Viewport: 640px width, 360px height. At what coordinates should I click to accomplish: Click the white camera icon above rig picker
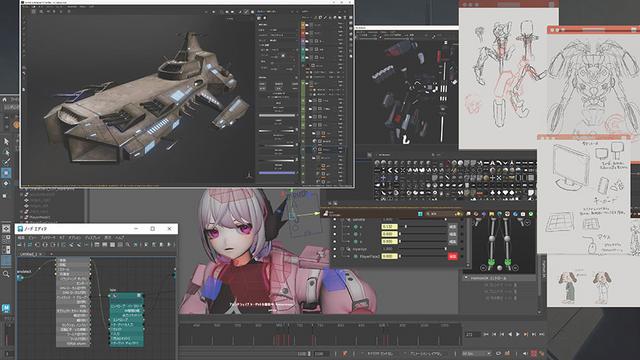click(522, 214)
